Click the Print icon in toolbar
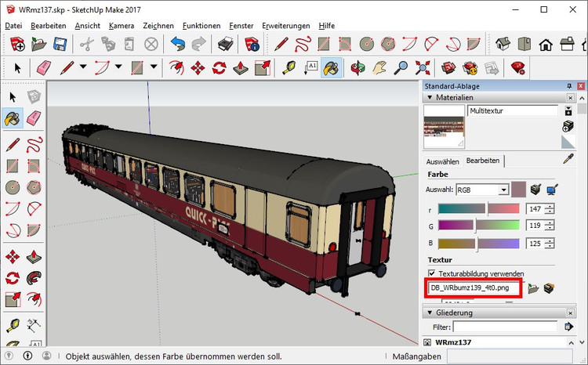588x365 pixels. pyautogui.click(x=225, y=43)
